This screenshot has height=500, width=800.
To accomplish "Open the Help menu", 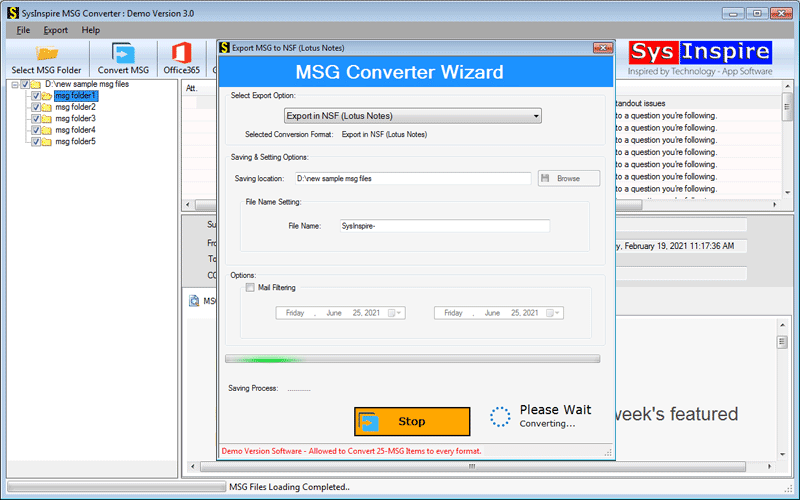I will point(91,31).
